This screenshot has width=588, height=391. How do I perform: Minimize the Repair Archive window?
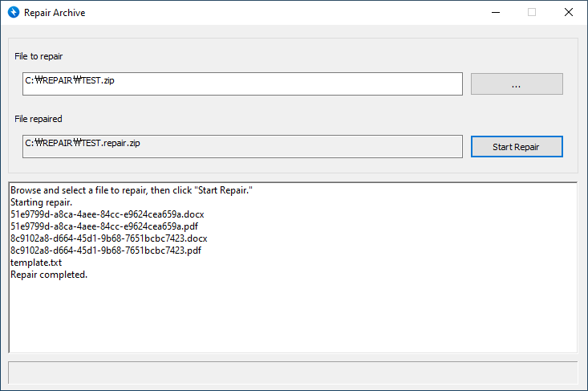495,13
